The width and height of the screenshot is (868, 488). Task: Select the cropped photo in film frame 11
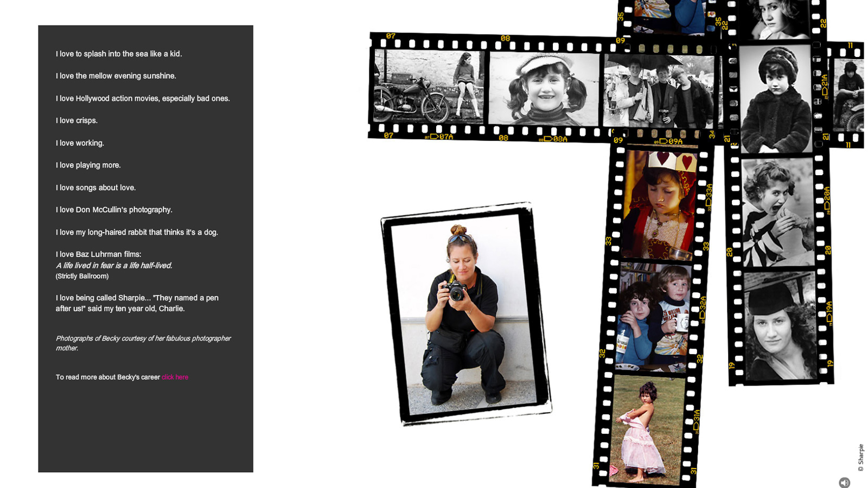[847, 95]
